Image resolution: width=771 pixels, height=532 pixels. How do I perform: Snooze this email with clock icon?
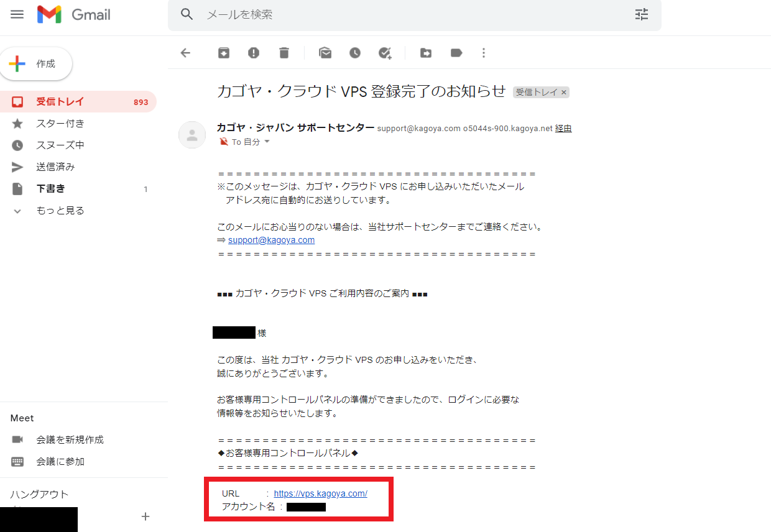click(355, 53)
